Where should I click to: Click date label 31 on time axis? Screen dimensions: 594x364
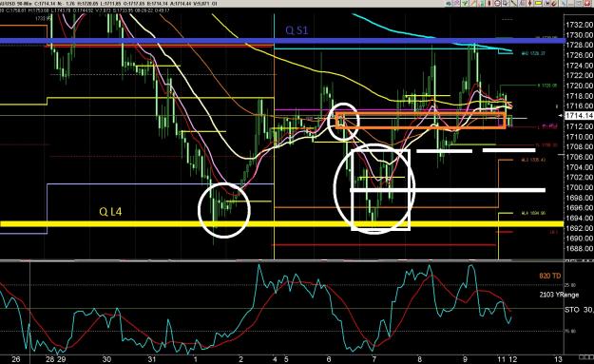point(152,359)
